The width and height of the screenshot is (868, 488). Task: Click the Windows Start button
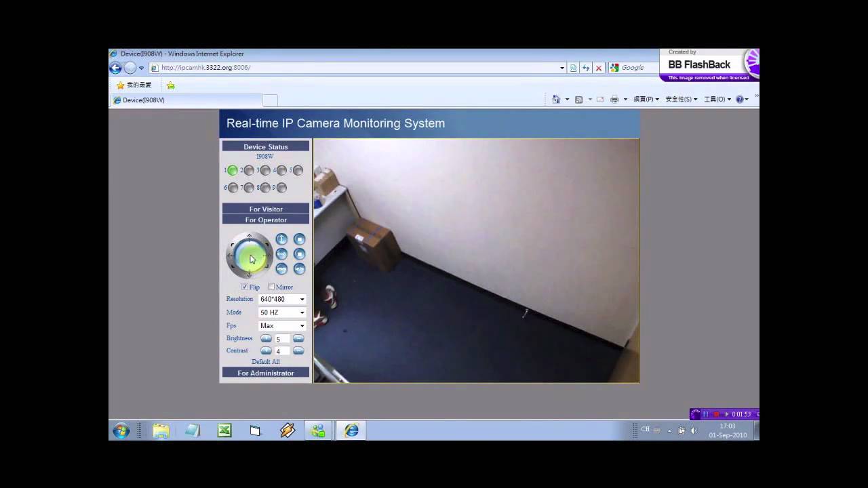tap(121, 430)
